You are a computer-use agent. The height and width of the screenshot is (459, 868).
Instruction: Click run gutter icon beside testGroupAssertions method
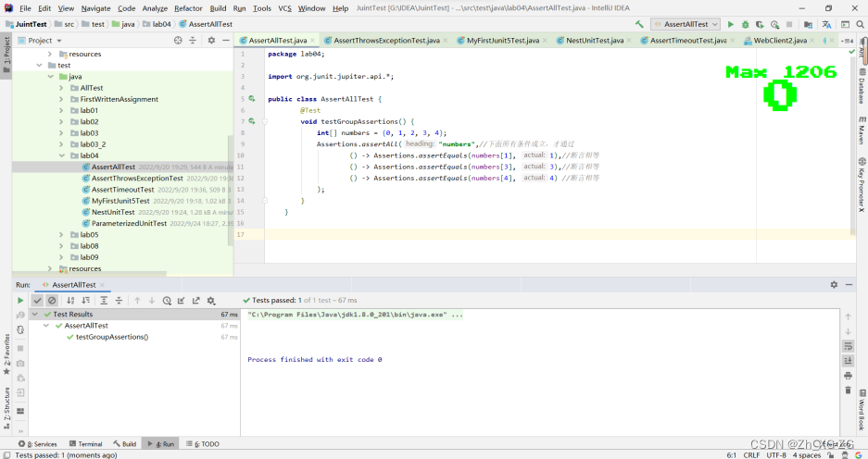click(252, 121)
